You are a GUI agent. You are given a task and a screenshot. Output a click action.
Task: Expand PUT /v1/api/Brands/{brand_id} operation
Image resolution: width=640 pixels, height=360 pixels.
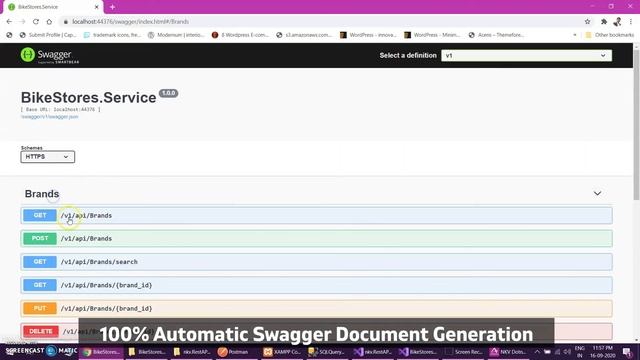pyautogui.click(x=317, y=308)
